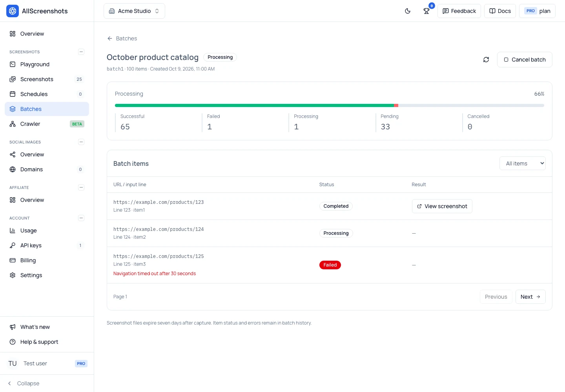
Task: Click the batch processing progress bar
Action: click(x=330, y=105)
